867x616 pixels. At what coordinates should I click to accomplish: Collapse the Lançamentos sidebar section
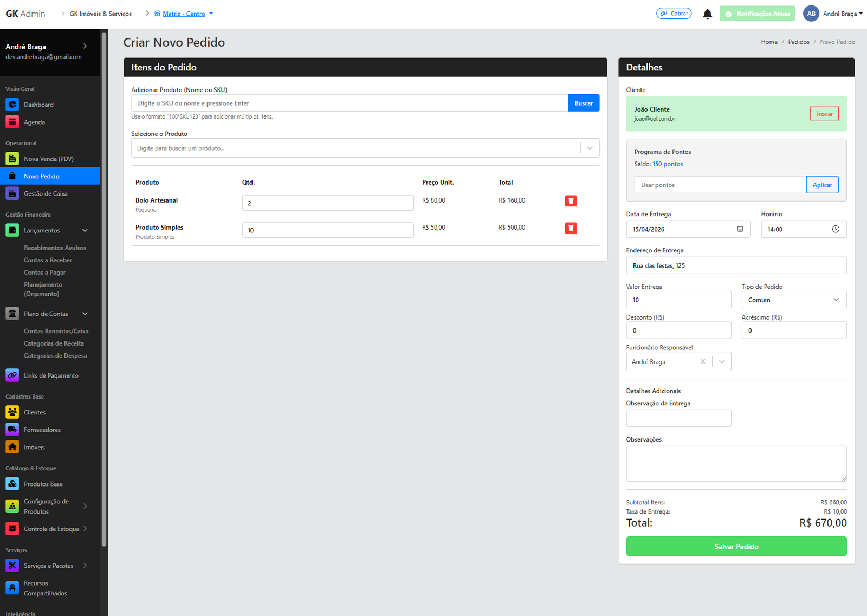coord(85,230)
